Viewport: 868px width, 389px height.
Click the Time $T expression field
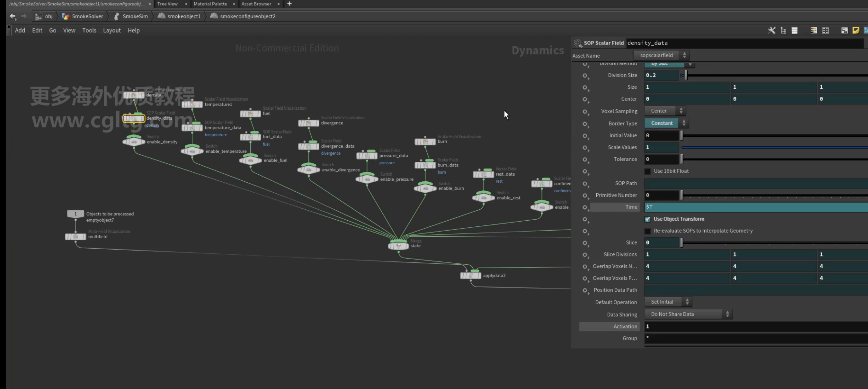coord(756,207)
